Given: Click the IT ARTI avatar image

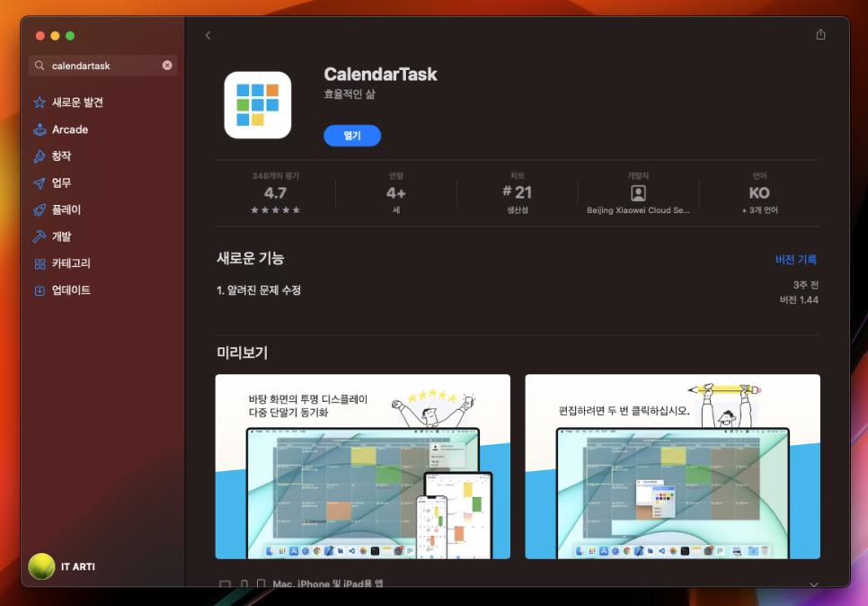Looking at the screenshot, I should click(x=41, y=566).
